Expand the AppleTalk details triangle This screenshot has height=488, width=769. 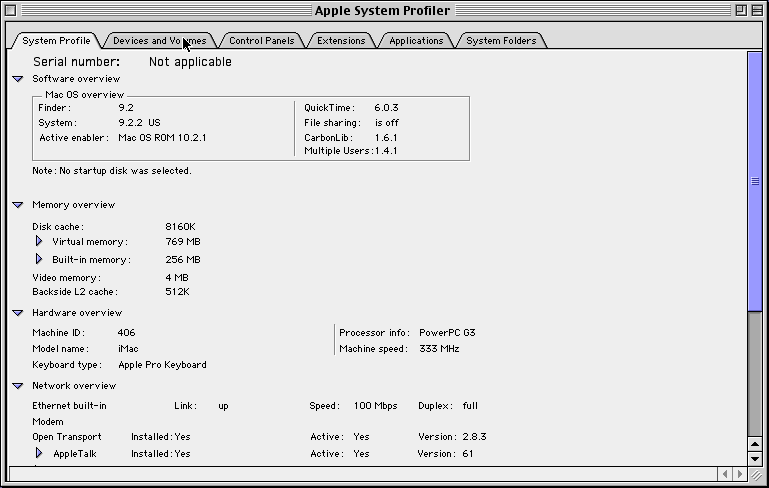click(x=39, y=453)
